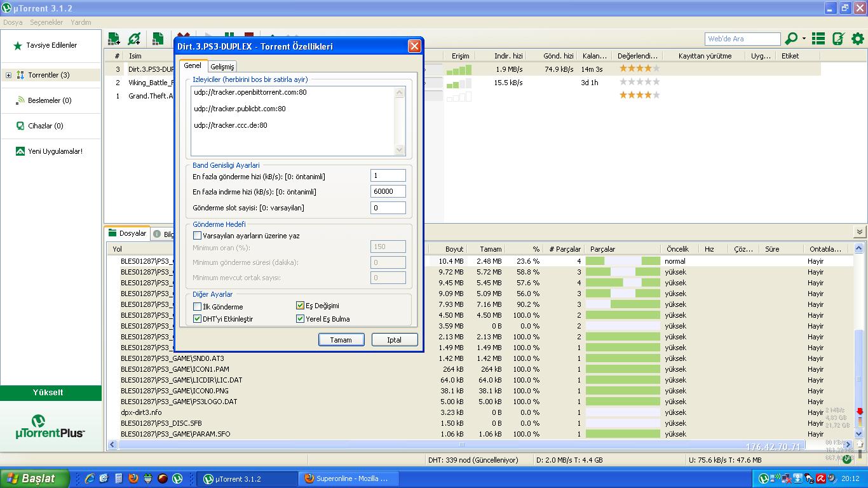The image size is (868, 488).
Task: Click the Yükselt upgrade button
Action: coord(51,393)
